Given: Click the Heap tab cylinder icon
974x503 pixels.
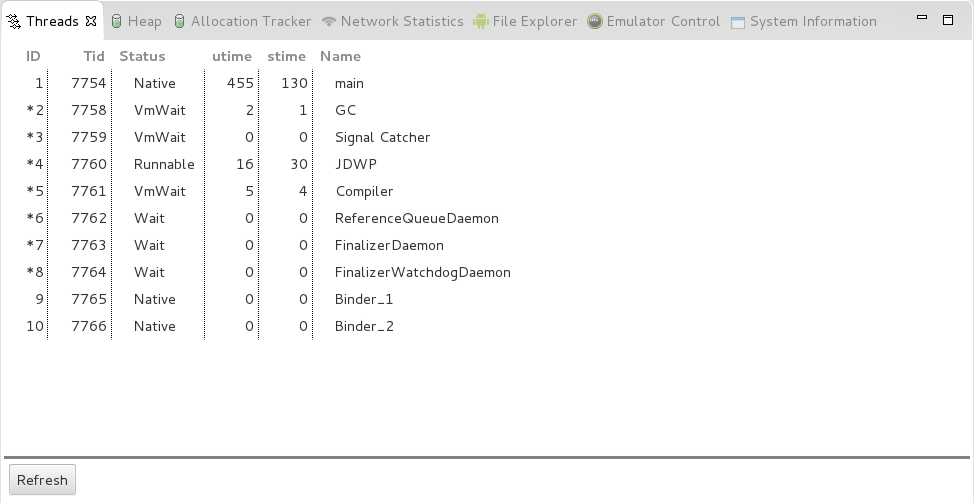Looking at the screenshot, I should 116,22.
